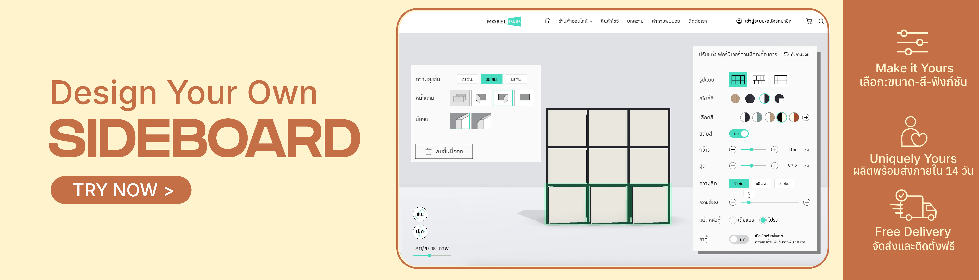
Task: Choose the left-hinged door front option
Action: [481, 98]
